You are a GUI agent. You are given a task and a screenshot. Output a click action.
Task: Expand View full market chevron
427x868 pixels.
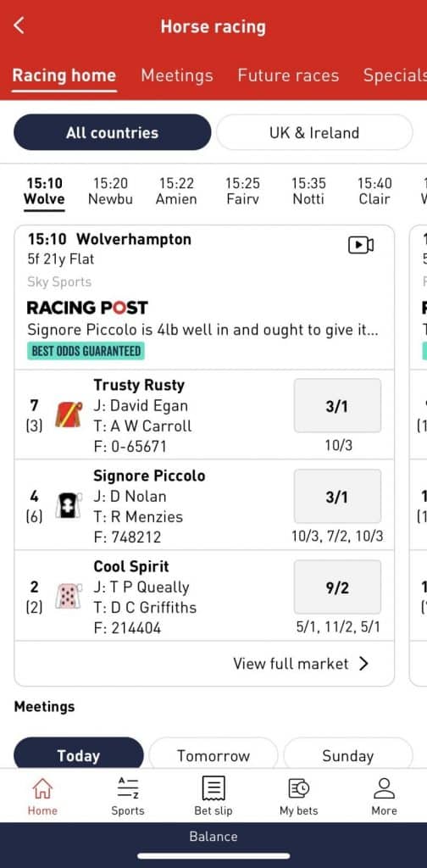click(364, 664)
